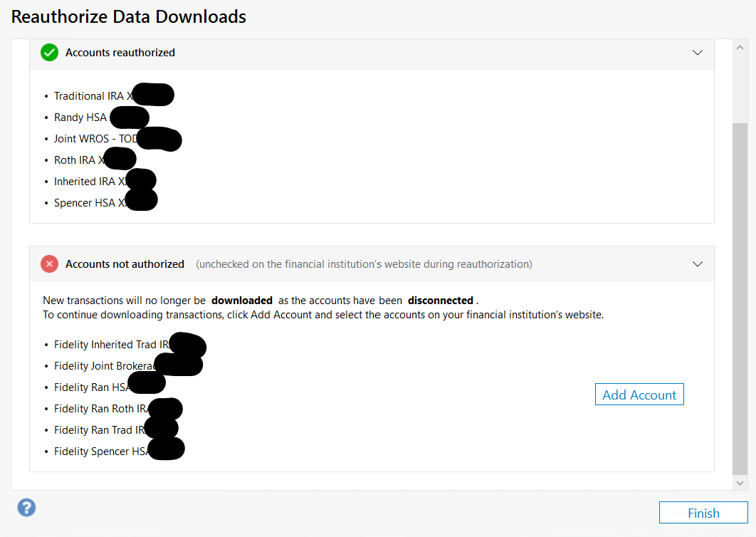Viewport: 756px width, 537px height.
Task: Click the red X not authorized icon
Action: click(x=49, y=264)
